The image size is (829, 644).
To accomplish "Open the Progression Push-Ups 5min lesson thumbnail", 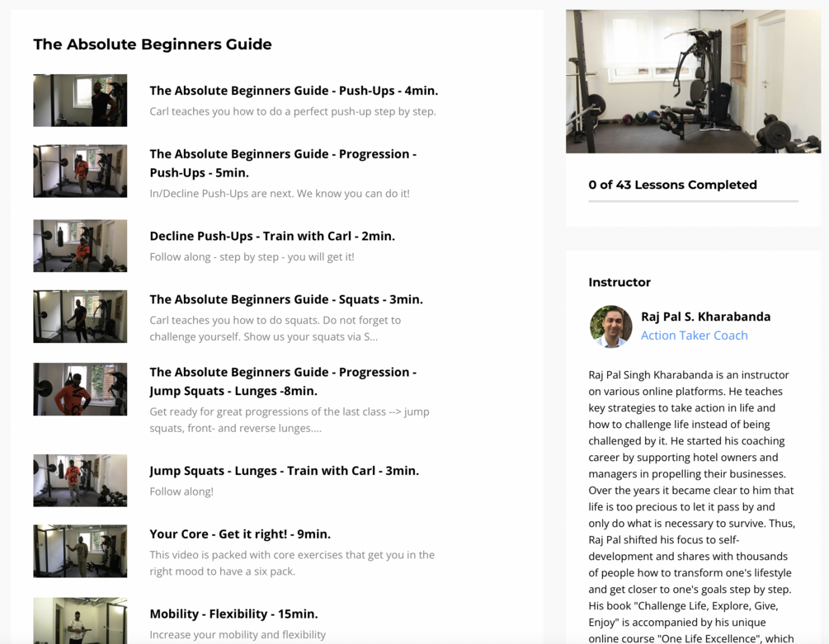I will click(x=80, y=172).
